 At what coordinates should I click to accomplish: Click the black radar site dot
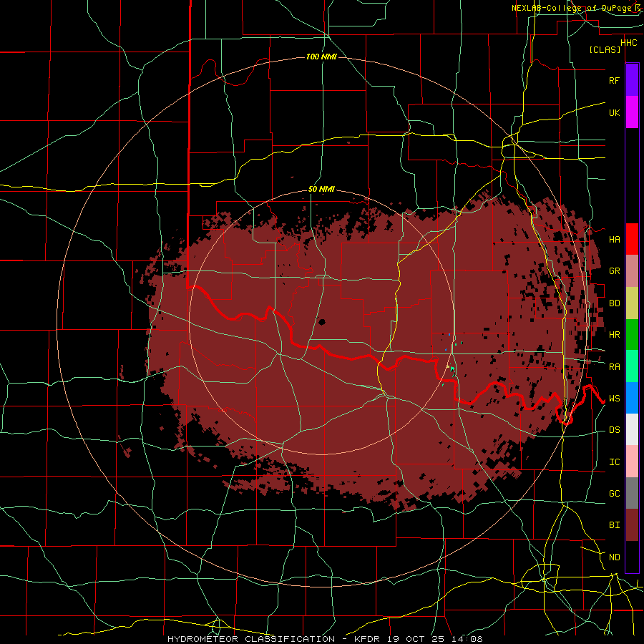coord(322,322)
